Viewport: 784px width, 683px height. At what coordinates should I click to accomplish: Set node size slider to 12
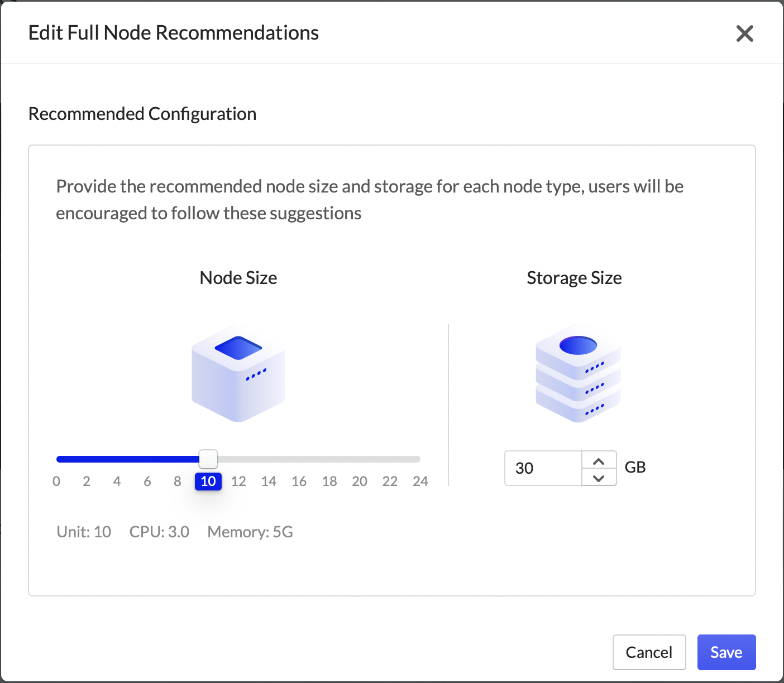coord(238,481)
